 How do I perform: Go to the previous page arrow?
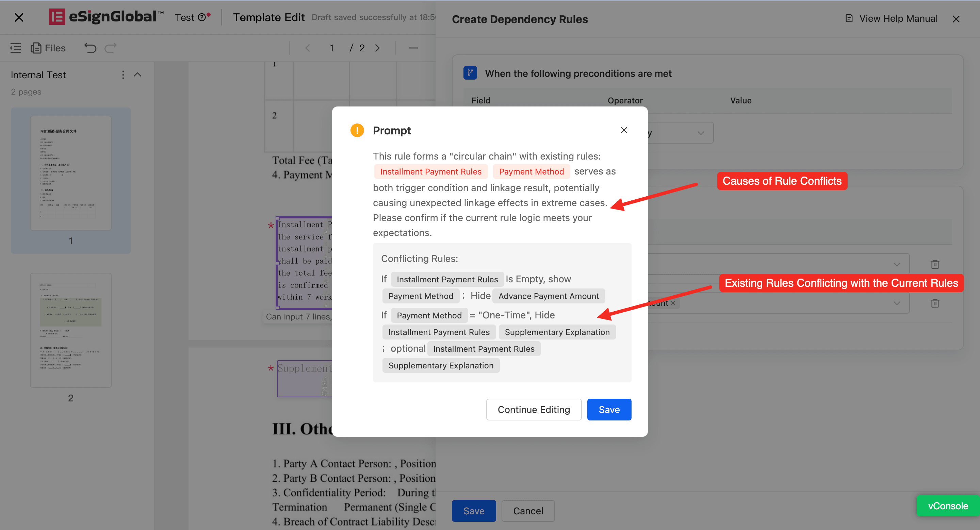pyautogui.click(x=308, y=48)
